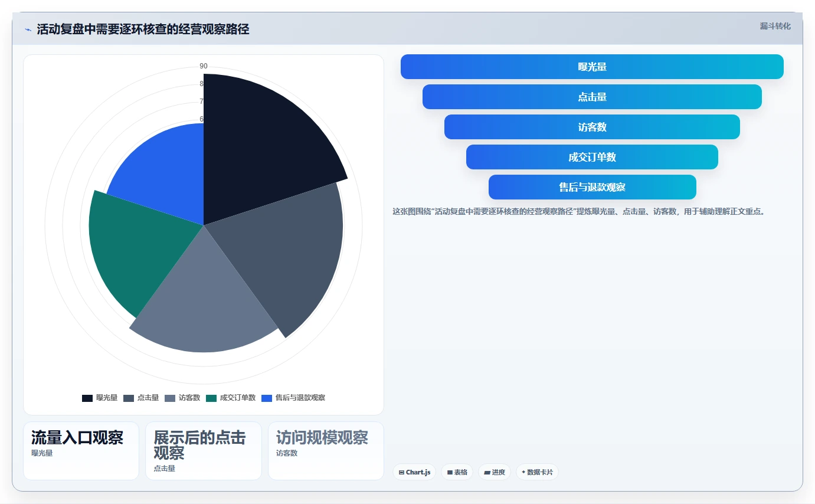The height and width of the screenshot is (504, 815).
Task: Select the 售后与退款观察 funnel bar
Action: tap(592, 187)
